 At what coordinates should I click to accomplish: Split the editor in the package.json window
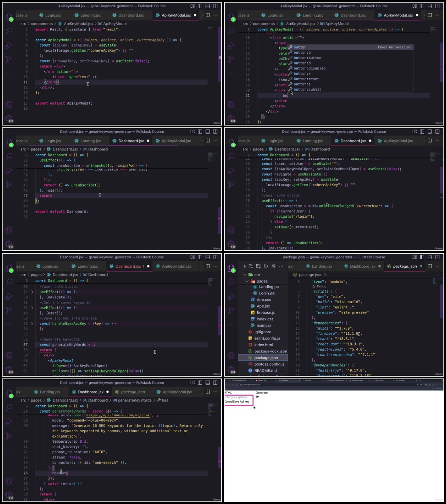[x=430, y=266]
